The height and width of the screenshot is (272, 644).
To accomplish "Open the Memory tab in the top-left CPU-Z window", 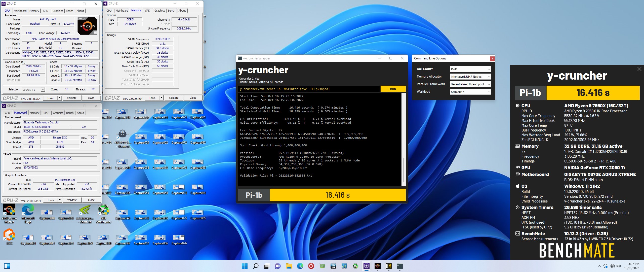I will coord(34,11).
